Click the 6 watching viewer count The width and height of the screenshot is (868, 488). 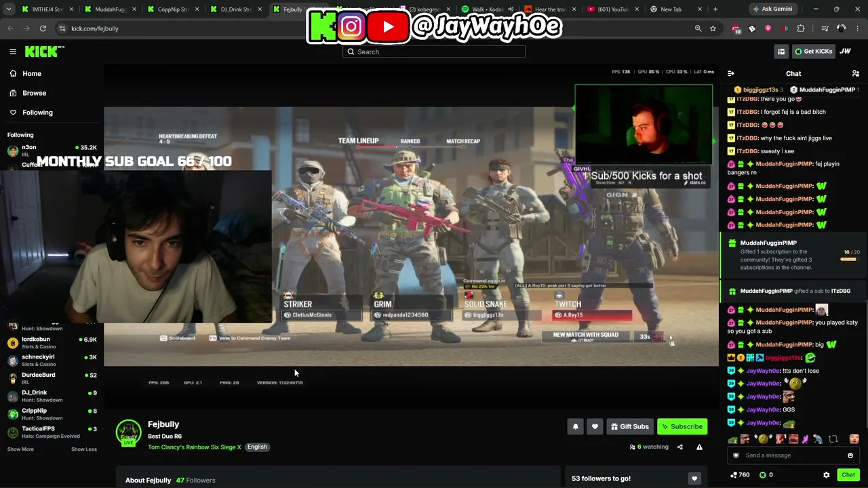[x=649, y=447]
